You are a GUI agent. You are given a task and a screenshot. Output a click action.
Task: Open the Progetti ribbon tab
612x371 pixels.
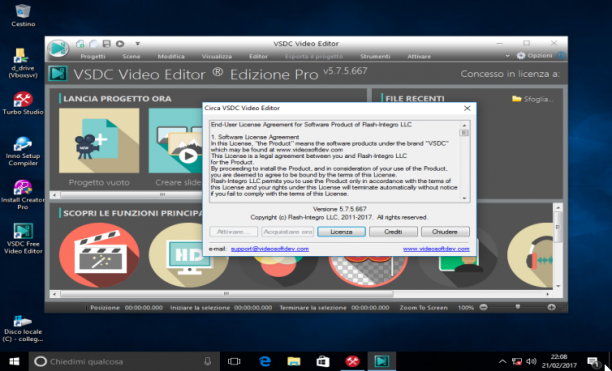[x=93, y=57]
